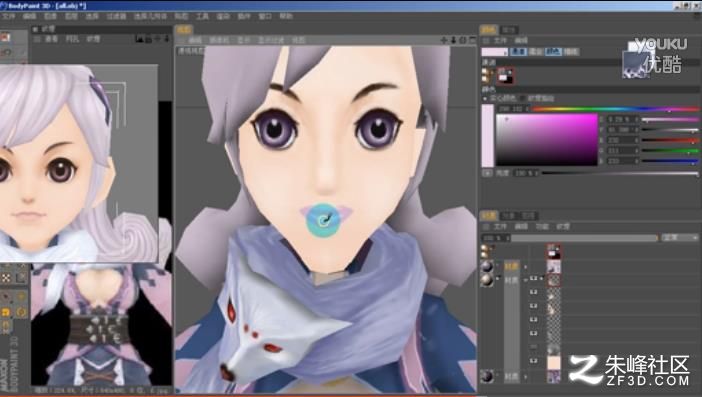Open the 过滤器 menu in the menu bar
This screenshot has height=397, width=702.
coord(116,16)
